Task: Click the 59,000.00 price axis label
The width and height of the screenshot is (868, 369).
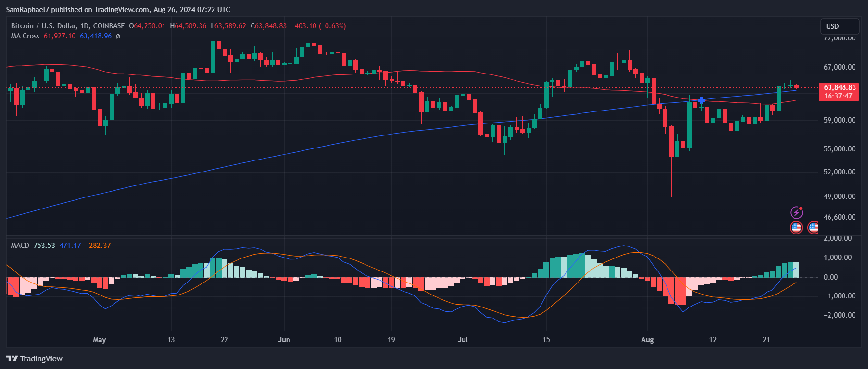Action: 840,120
